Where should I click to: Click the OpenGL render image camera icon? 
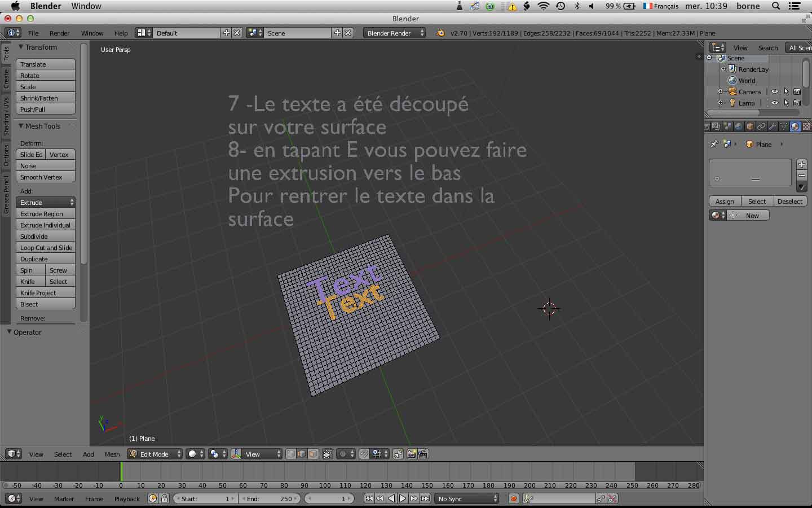(412, 454)
